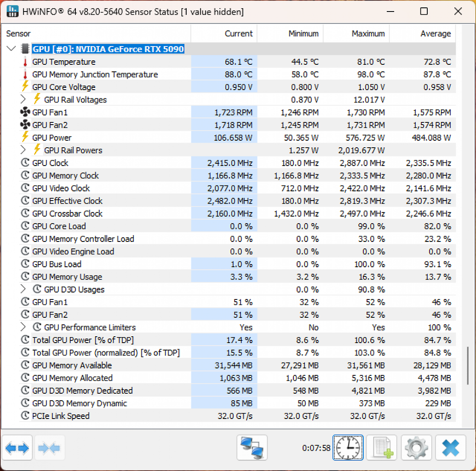Close sensors with the blue X button
The width and height of the screenshot is (476, 471).
451,448
